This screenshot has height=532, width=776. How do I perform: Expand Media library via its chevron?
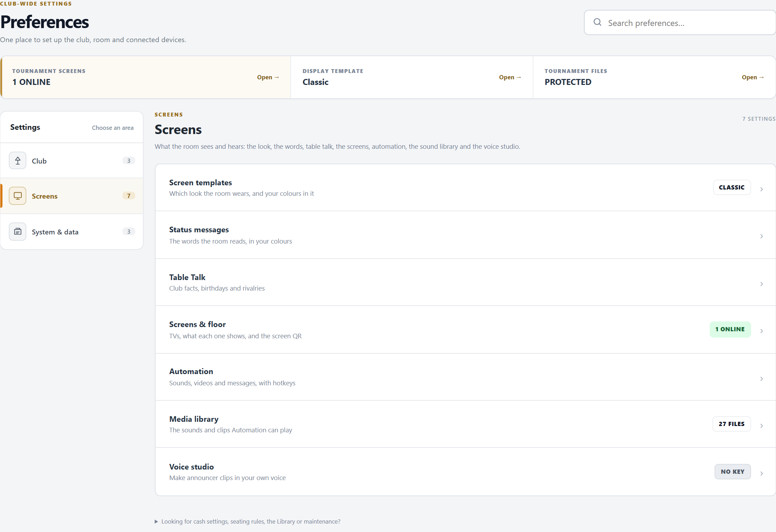762,426
